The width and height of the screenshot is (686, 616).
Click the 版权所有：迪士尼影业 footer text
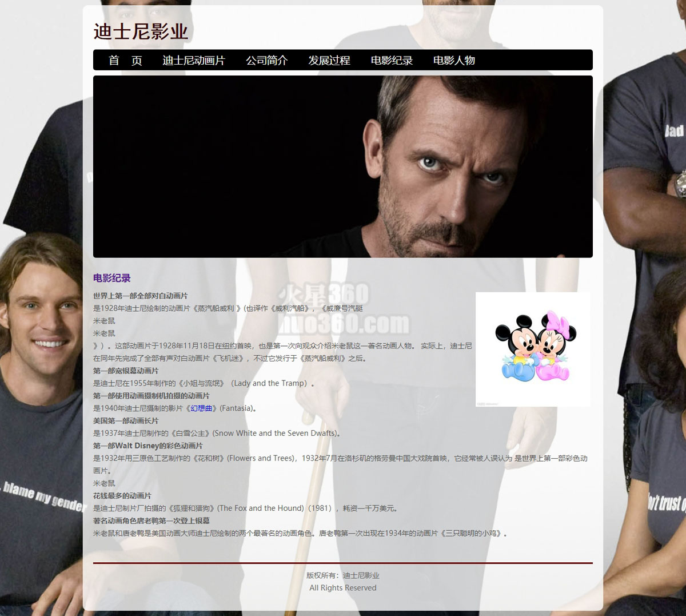(x=343, y=575)
